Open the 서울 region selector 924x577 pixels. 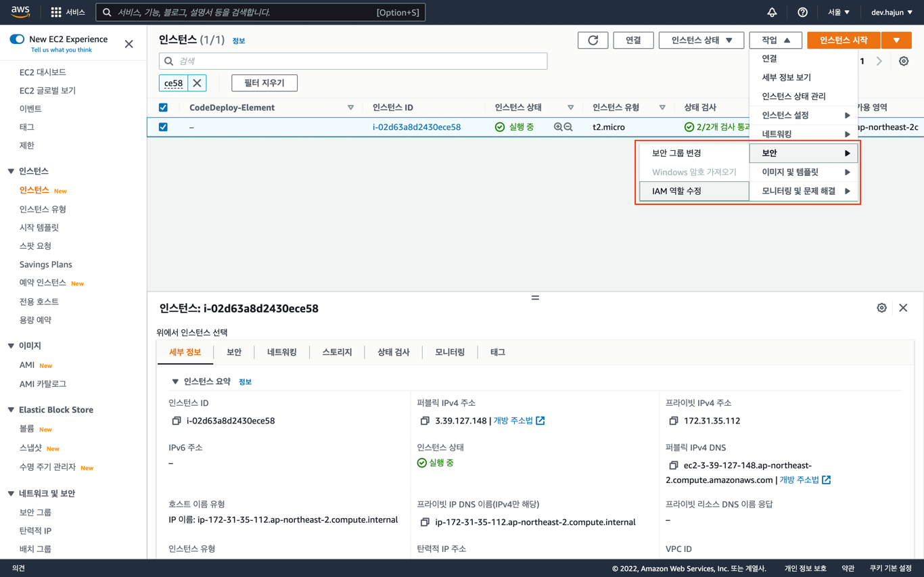839,12
